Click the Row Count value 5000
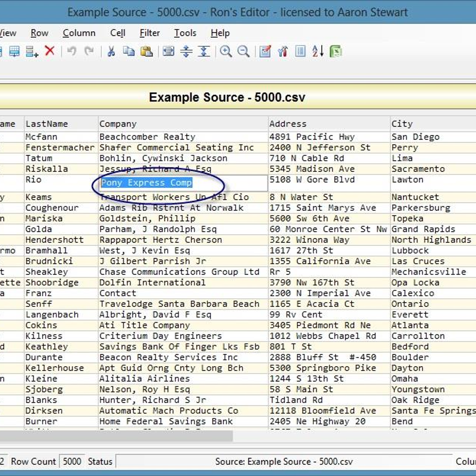The width and height of the screenshot is (476, 476). [x=72, y=461]
